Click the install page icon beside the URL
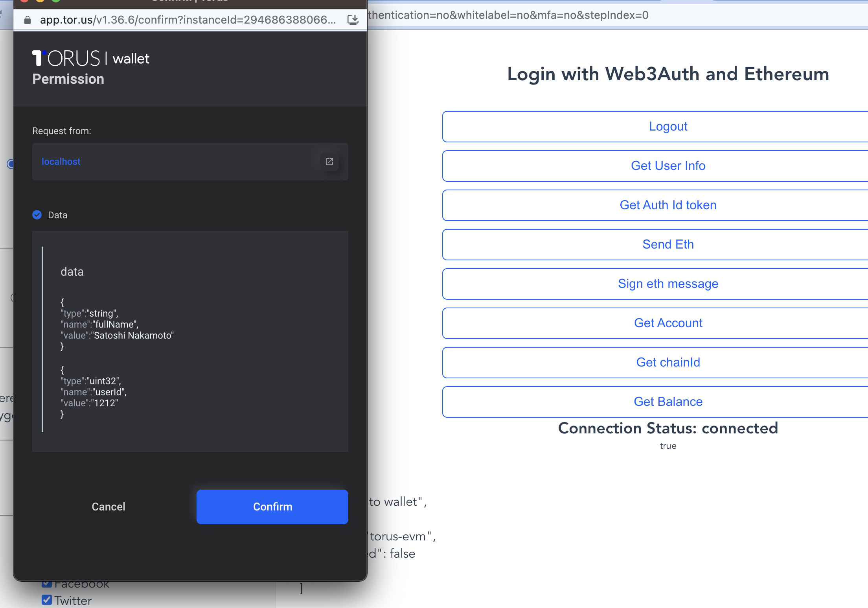868x608 pixels. click(352, 19)
